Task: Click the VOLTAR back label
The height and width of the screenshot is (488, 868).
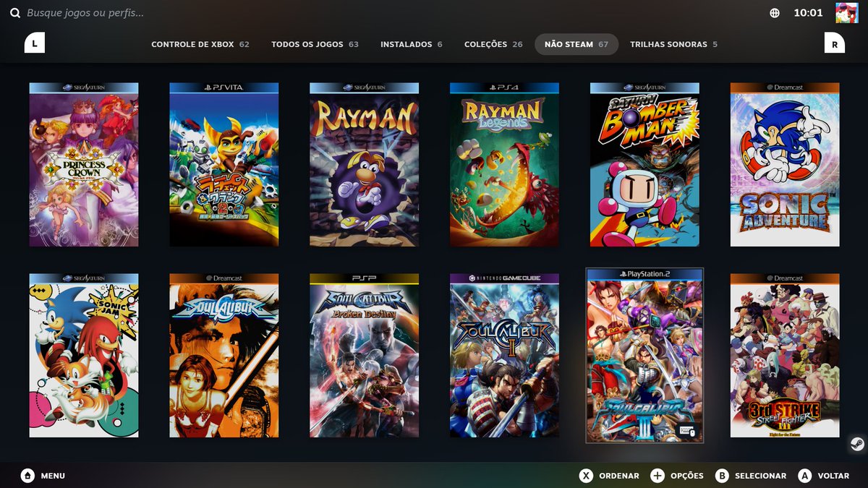Action: [x=833, y=476]
